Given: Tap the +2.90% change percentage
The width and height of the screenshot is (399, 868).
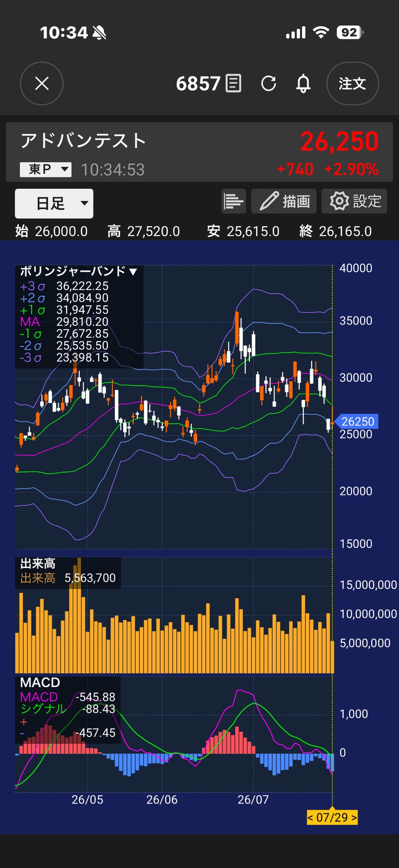Looking at the screenshot, I should click(x=352, y=170).
